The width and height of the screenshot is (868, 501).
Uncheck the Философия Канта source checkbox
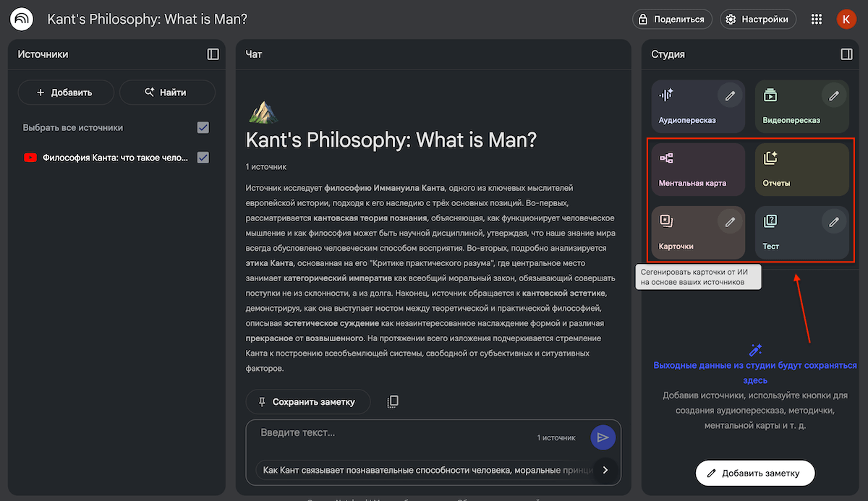(x=203, y=158)
